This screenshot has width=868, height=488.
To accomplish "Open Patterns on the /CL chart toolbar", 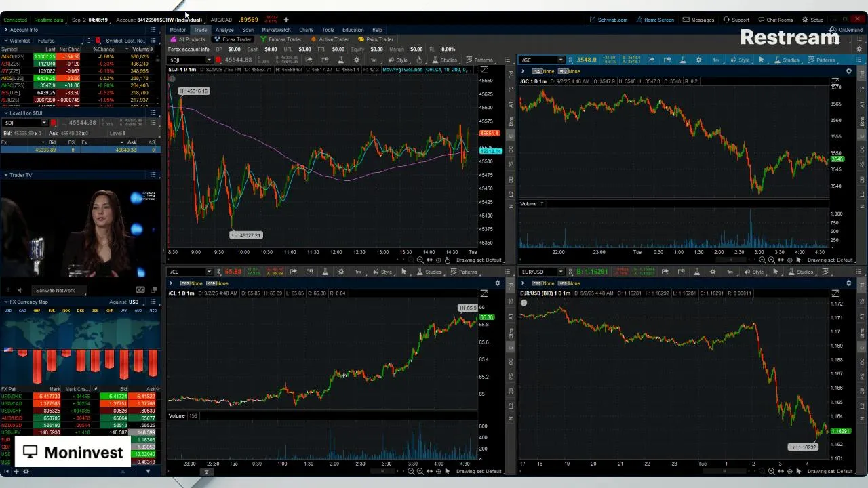I will click(x=464, y=272).
